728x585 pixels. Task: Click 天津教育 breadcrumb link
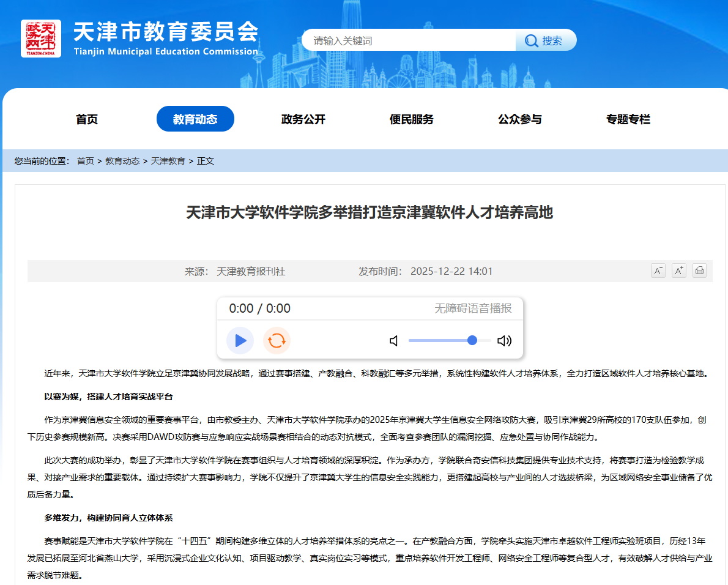tap(168, 161)
